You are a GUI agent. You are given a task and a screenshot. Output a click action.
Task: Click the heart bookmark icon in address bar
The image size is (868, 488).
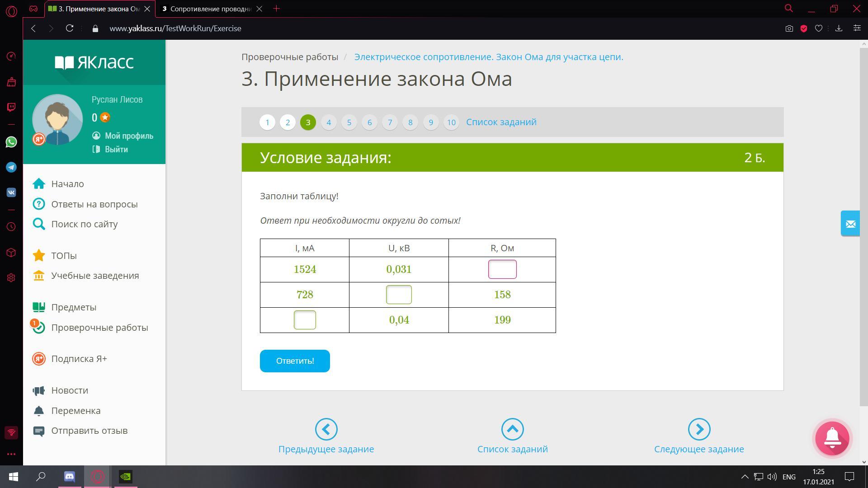818,28
